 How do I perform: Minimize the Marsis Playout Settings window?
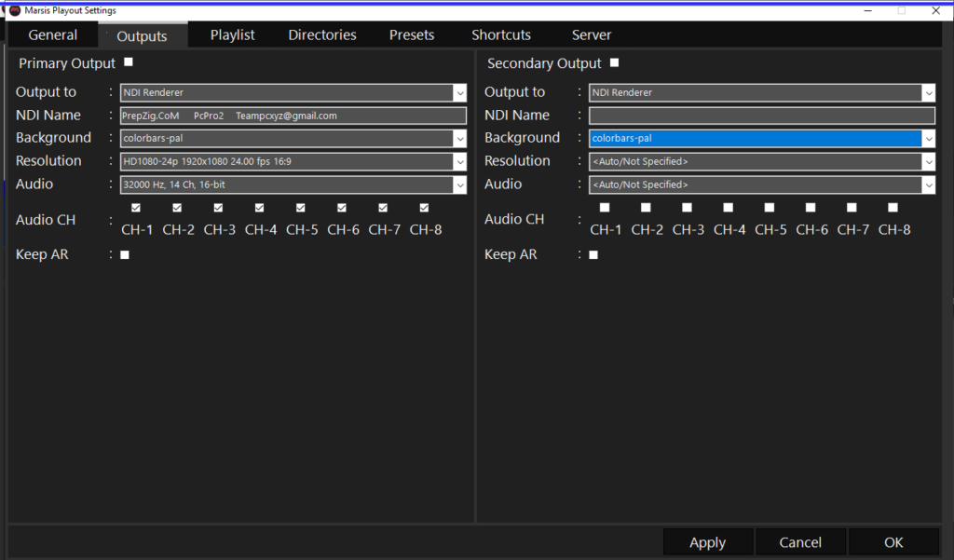[867, 10]
